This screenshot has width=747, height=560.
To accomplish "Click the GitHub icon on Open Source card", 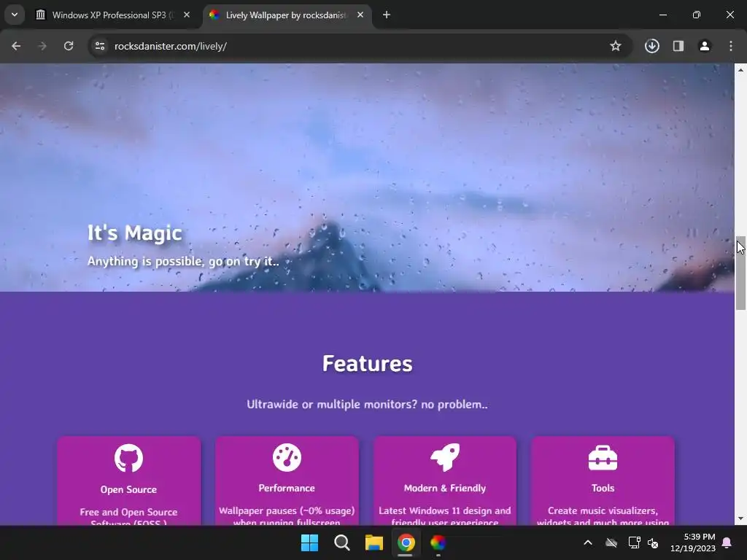I will tap(128, 458).
